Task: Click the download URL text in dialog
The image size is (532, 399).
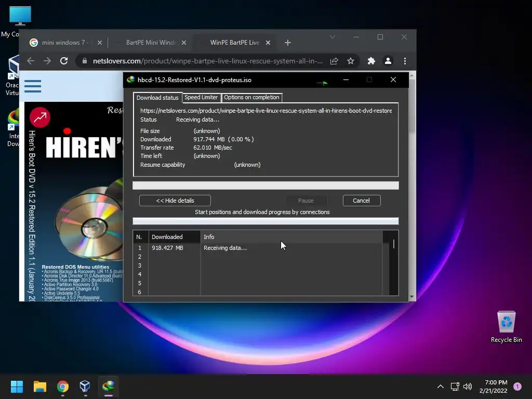Action: (x=266, y=111)
